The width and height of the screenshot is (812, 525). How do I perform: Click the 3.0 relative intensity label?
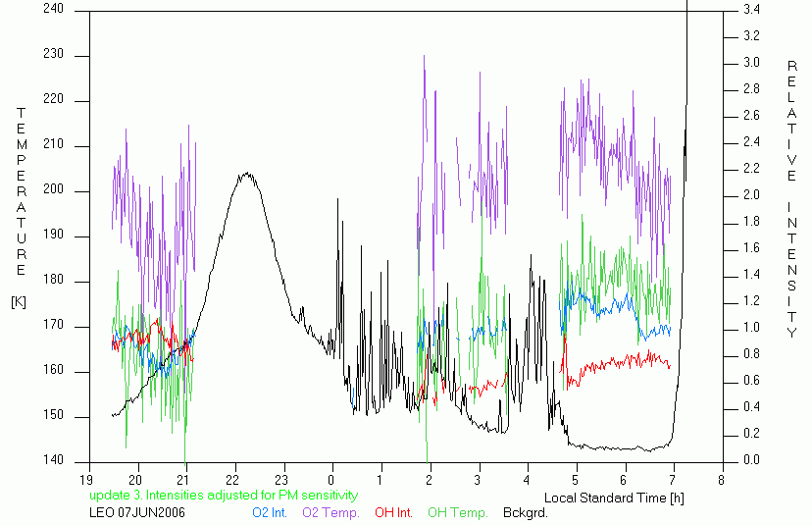[751, 62]
